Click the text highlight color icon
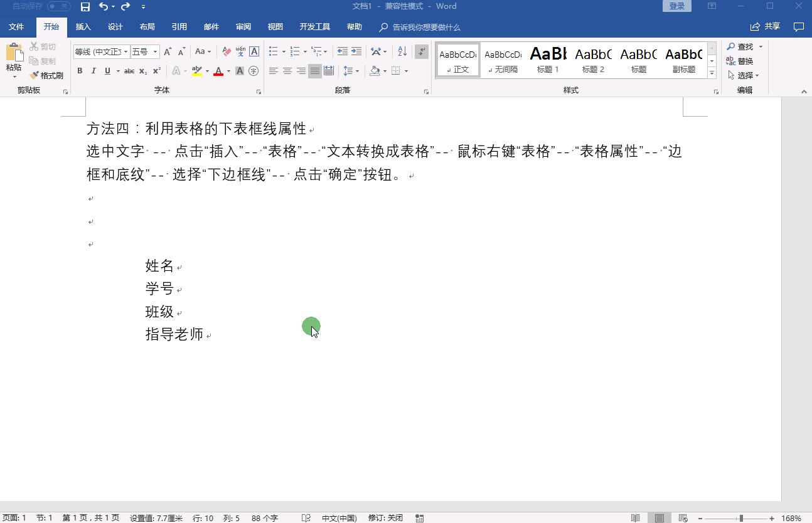This screenshot has width=812, height=523. coord(198,71)
